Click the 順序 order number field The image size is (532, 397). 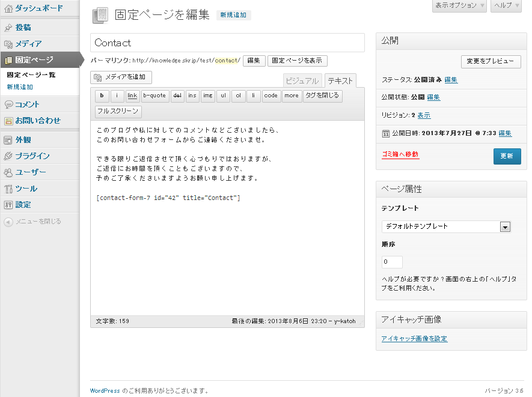pyautogui.click(x=392, y=262)
